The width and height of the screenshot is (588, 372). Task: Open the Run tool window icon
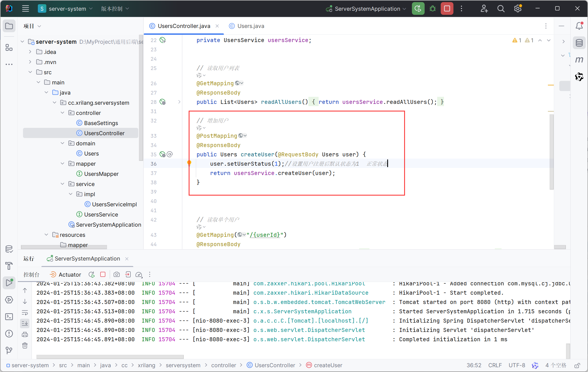coord(9,283)
